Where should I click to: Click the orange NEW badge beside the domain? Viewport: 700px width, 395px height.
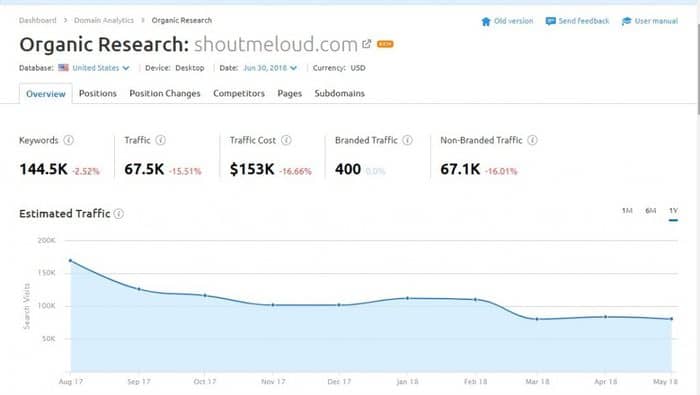[385, 44]
